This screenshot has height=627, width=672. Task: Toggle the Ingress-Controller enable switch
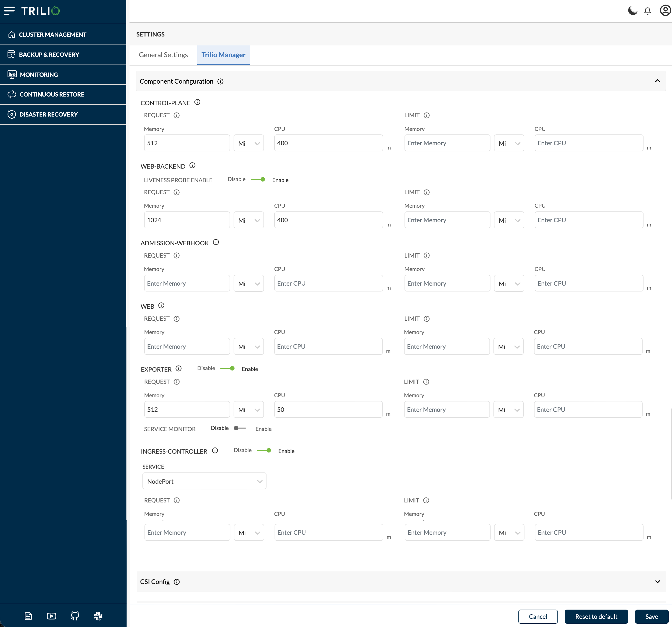point(264,451)
